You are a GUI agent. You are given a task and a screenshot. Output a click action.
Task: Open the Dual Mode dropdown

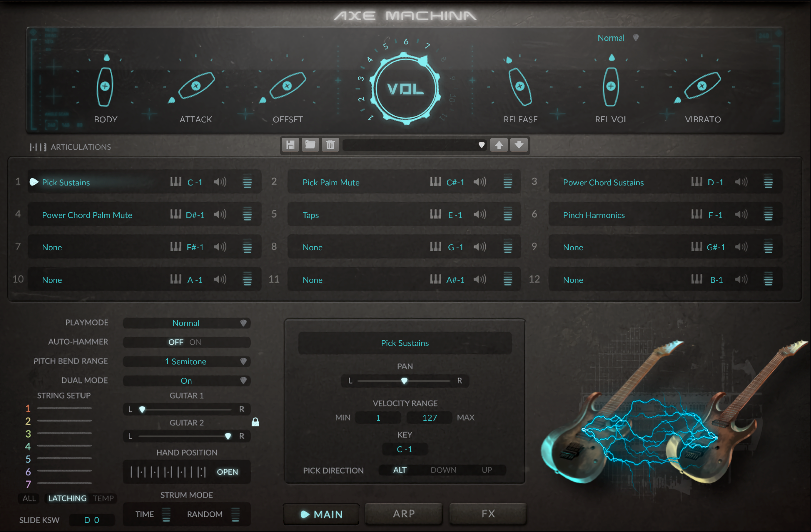pos(186,381)
